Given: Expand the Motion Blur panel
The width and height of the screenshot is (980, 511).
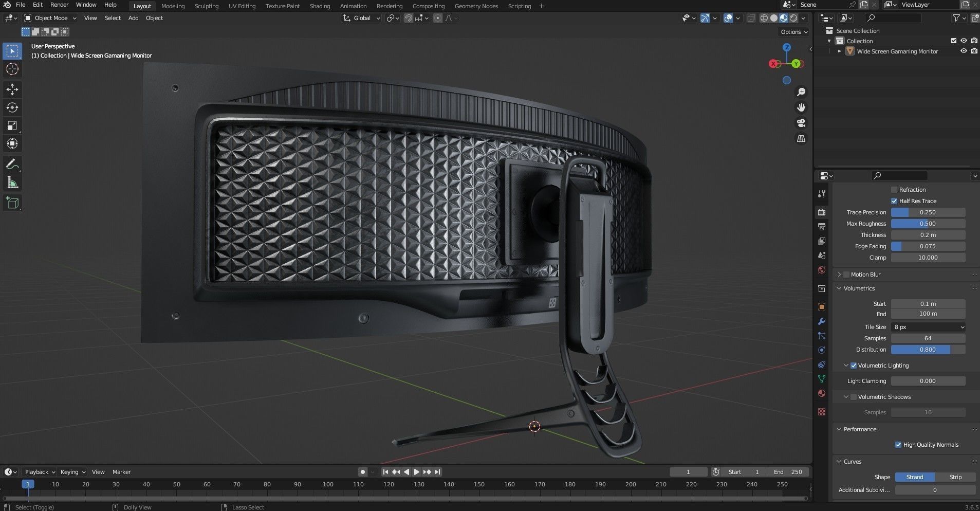Looking at the screenshot, I should (x=839, y=275).
